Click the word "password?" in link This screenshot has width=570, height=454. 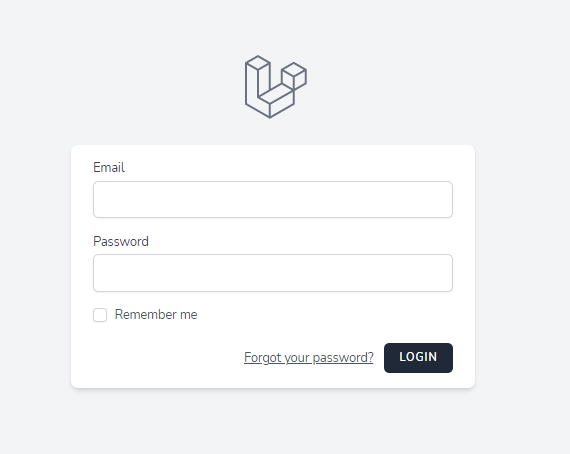pos(343,358)
